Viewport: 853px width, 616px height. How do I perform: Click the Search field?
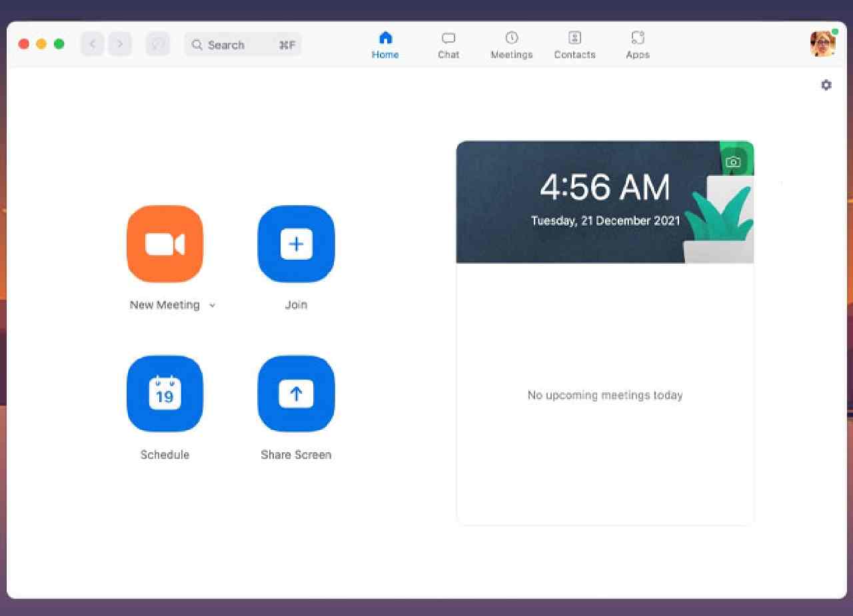(243, 45)
